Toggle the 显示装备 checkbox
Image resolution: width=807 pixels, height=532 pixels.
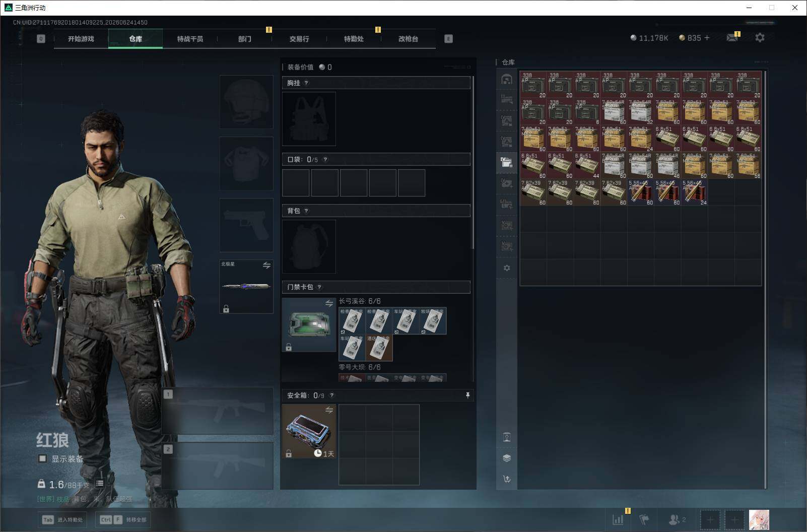tap(42, 458)
